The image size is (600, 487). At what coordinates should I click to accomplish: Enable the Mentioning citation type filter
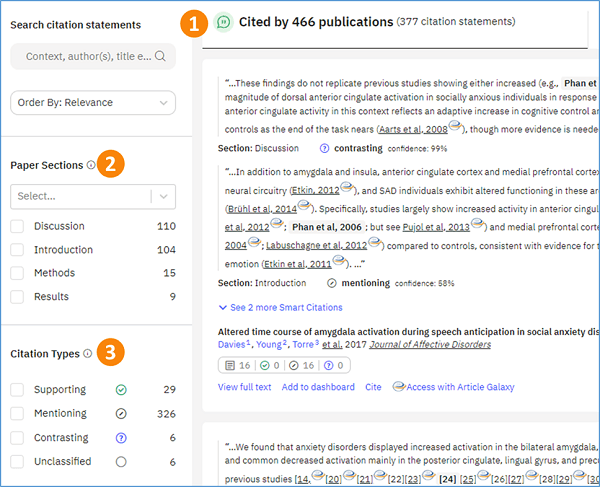17,414
